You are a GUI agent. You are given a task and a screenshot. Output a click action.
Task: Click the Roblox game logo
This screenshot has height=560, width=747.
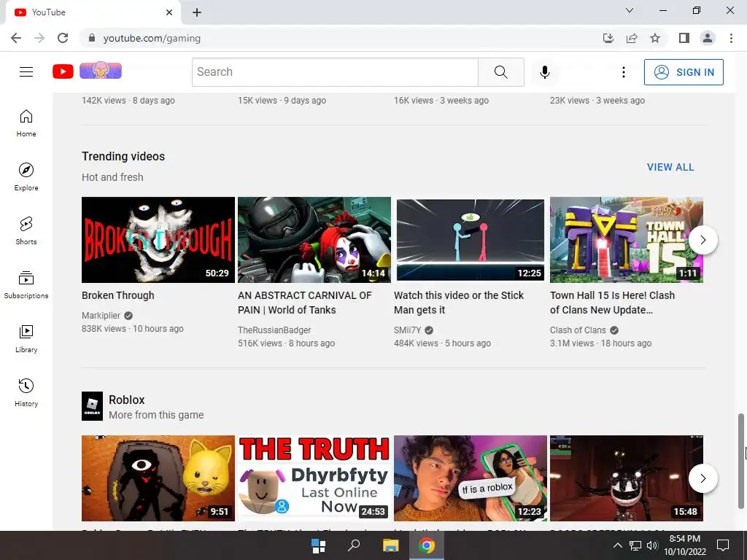[92, 406]
